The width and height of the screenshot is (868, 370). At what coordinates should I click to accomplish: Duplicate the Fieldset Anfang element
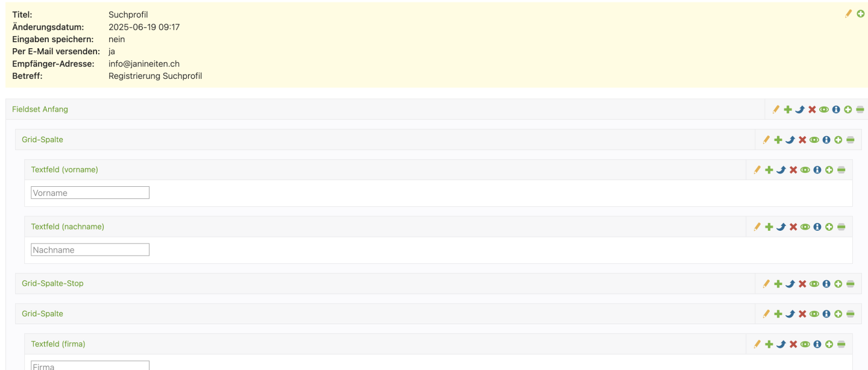(x=788, y=110)
